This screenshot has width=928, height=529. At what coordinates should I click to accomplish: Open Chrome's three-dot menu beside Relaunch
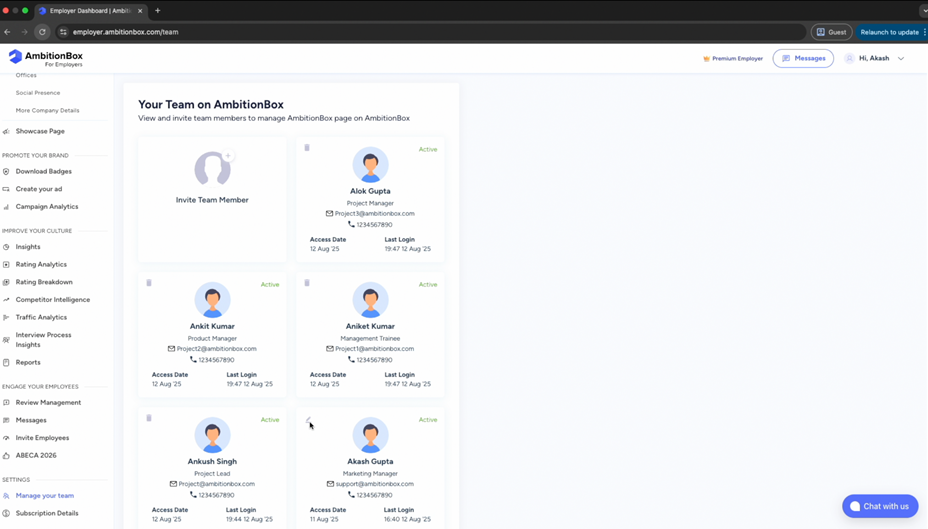click(924, 32)
